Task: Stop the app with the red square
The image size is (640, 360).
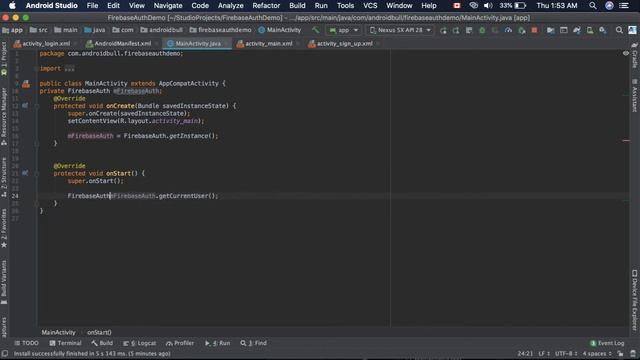Action: coord(534,30)
